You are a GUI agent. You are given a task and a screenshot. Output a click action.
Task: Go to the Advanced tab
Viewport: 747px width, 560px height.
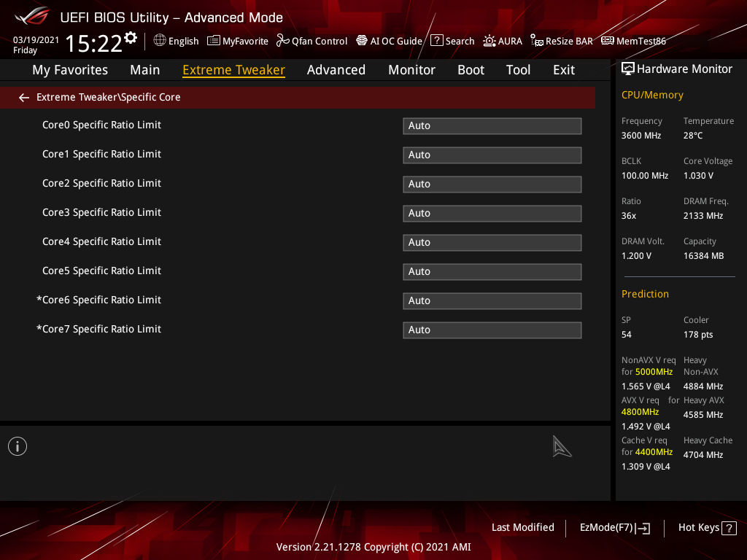pyautogui.click(x=336, y=70)
